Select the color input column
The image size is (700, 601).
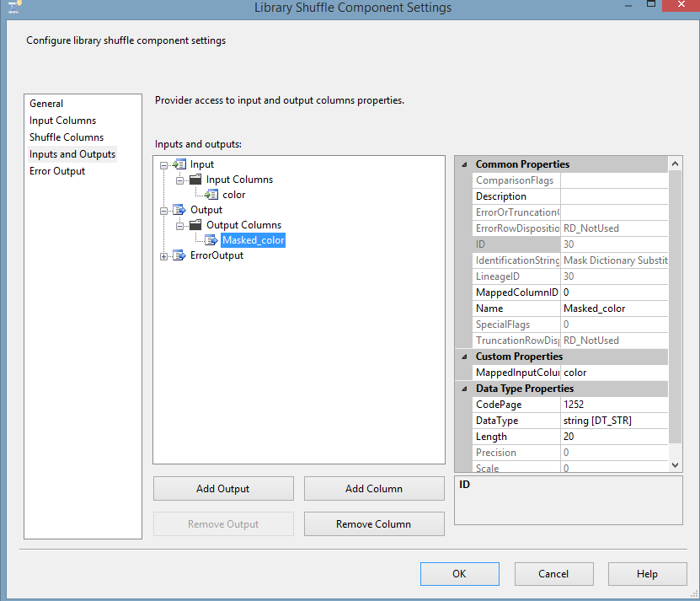(234, 195)
